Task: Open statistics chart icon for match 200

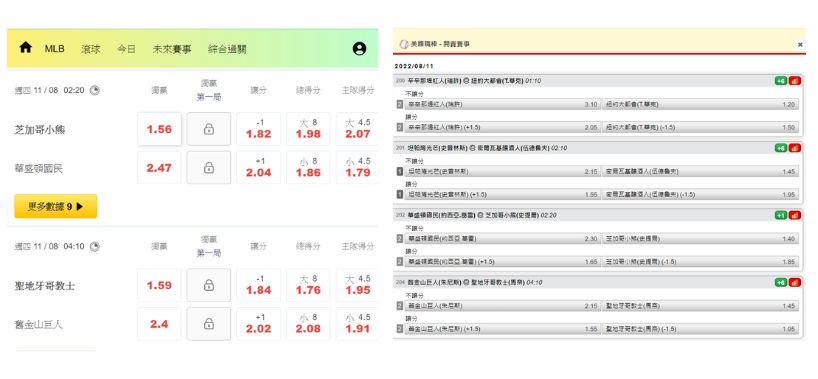Action: click(x=795, y=81)
